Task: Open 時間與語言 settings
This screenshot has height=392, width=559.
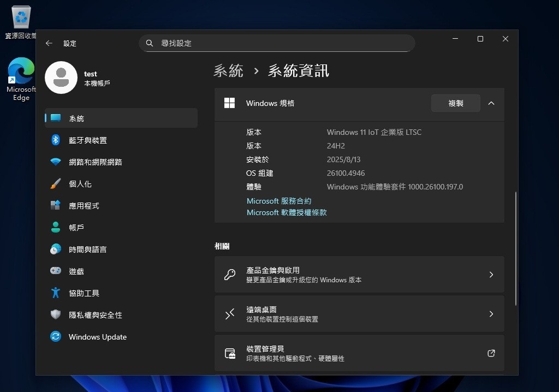Action: click(121, 250)
